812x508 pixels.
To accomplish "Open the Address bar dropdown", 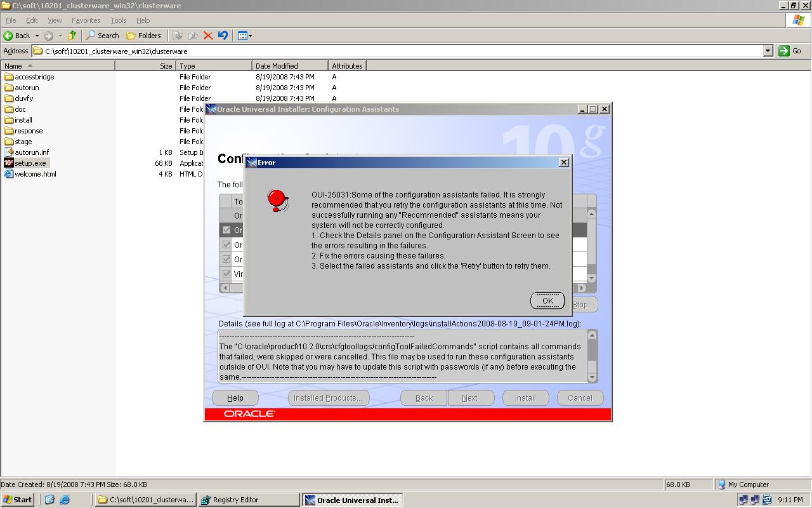I will 768,51.
